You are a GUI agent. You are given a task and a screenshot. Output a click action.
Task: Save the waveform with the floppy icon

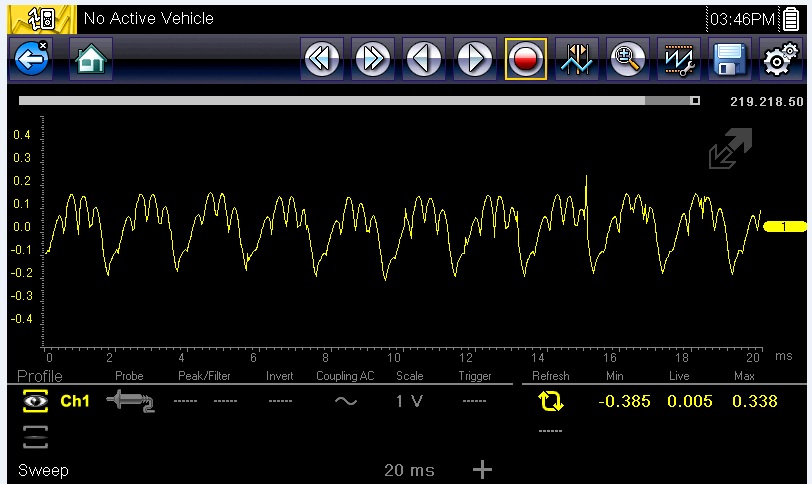click(730, 60)
